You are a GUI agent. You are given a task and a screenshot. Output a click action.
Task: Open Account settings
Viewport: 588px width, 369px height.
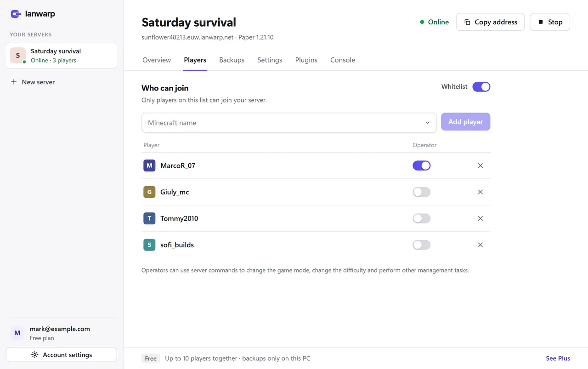click(62, 355)
